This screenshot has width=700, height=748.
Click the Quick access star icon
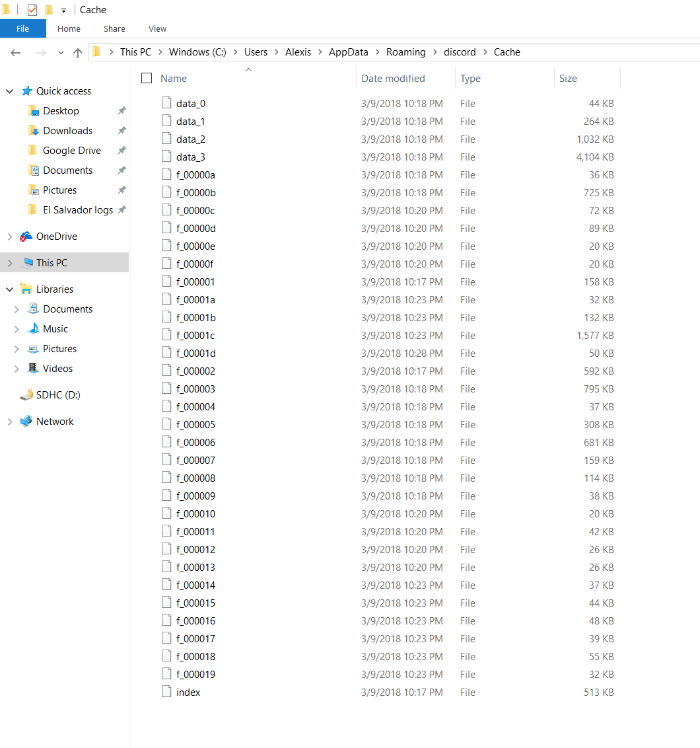click(27, 91)
